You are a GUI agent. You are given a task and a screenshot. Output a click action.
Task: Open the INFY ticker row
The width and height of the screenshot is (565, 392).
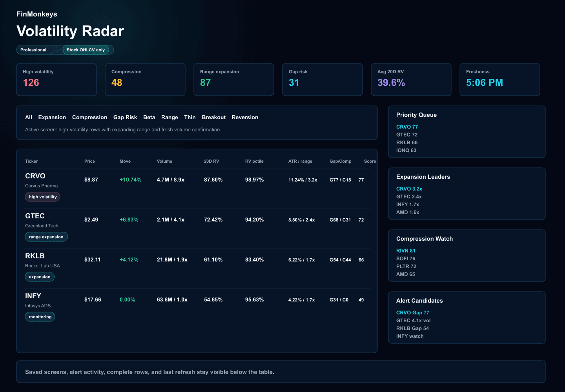[x=198, y=309]
